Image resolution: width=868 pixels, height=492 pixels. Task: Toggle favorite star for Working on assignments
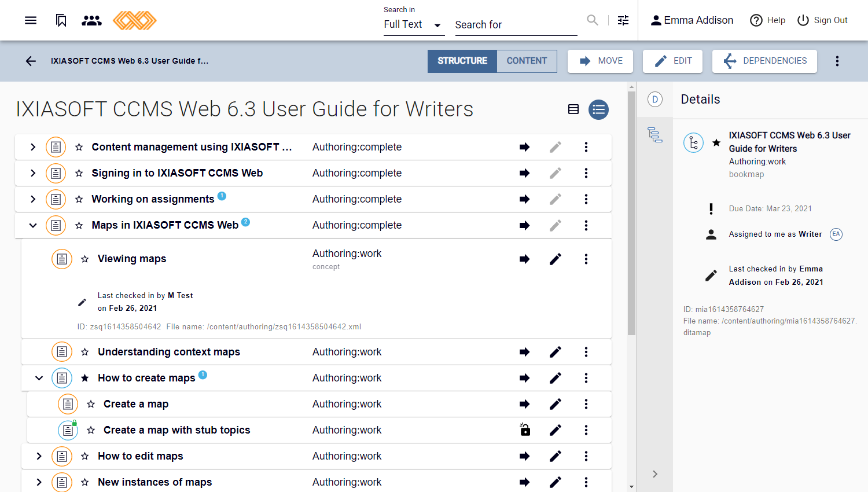(79, 199)
